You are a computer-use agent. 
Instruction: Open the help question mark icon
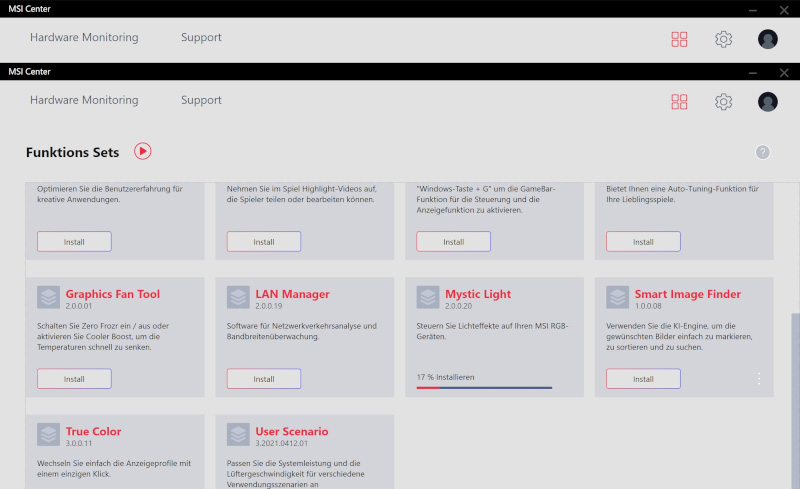[762, 152]
